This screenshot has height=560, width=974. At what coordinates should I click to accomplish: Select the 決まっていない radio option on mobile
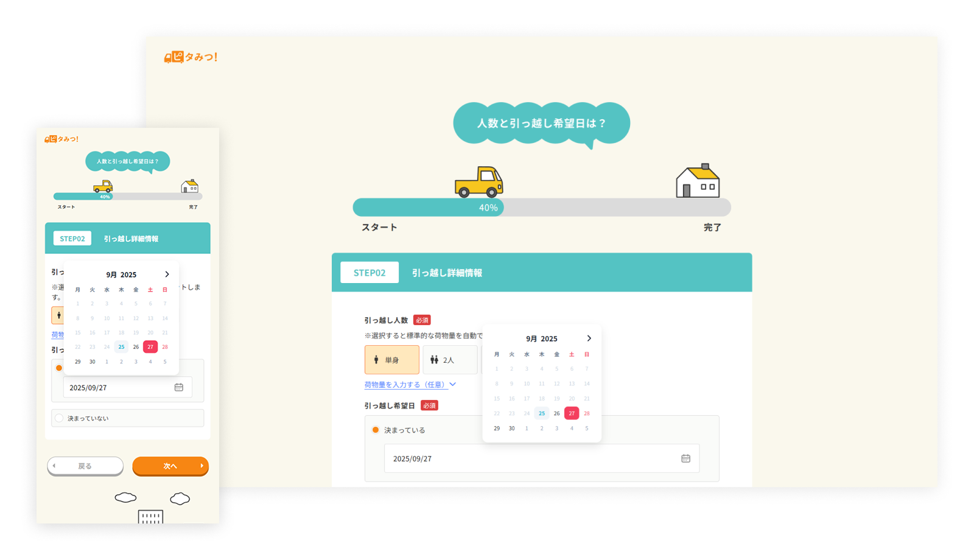[59, 418]
